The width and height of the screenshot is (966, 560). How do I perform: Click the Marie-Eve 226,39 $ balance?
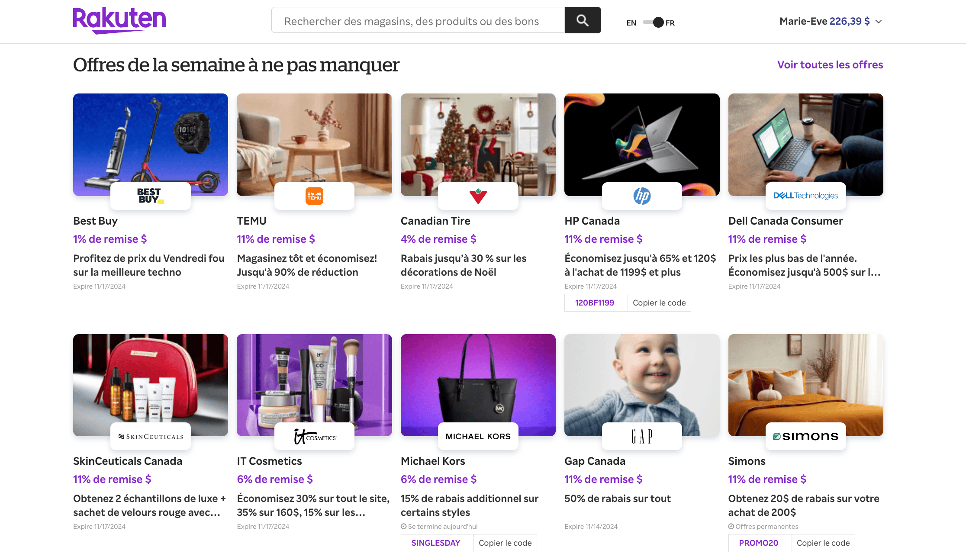[824, 21]
